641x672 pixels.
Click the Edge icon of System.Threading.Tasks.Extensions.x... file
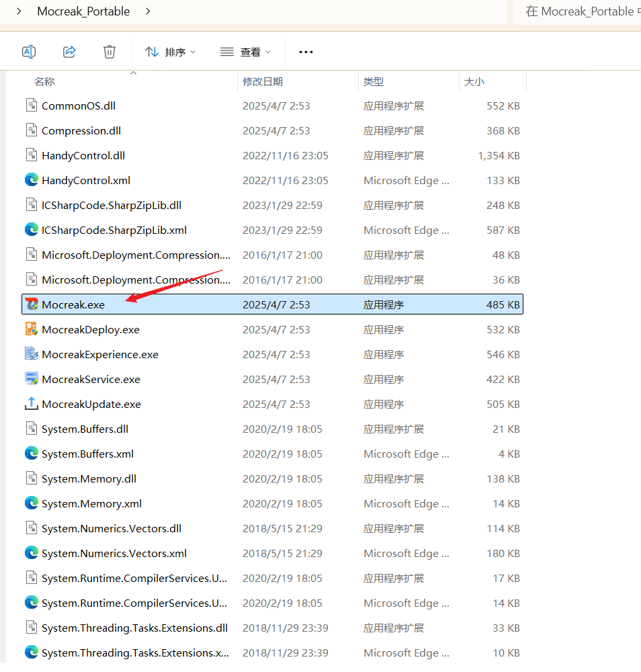[x=32, y=653]
